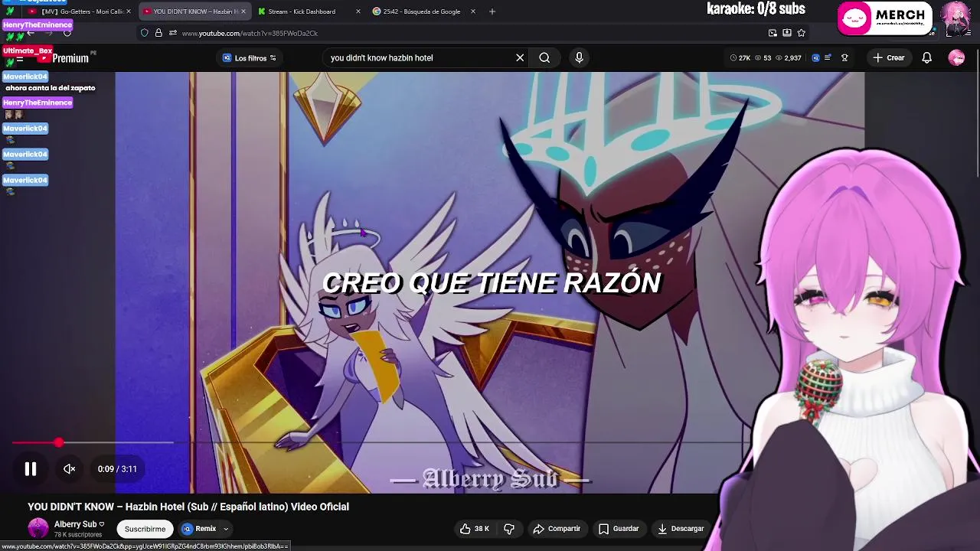
Task: Like the video (38 K thumbs up)
Action: click(x=475, y=529)
